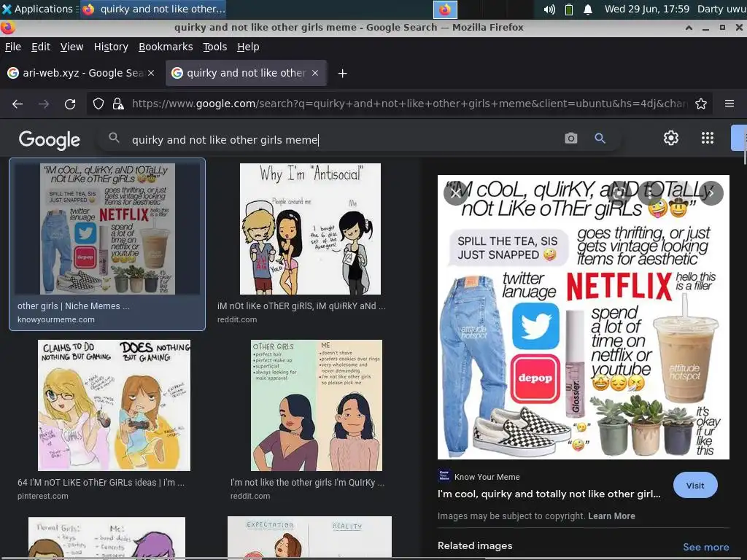Image resolution: width=747 pixels, height=560 pixels.
Task: Select the Firefox window in taskbar
Action: click(x=153, y=9)
